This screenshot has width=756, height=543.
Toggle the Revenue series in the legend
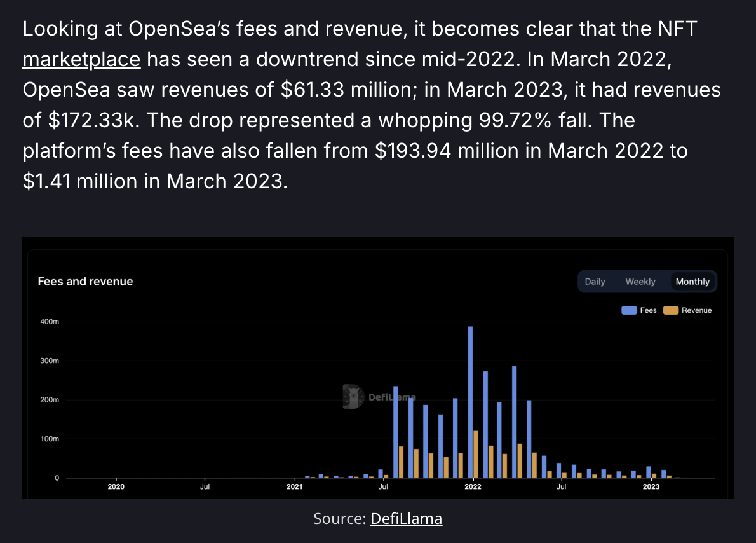tap(688, 310)
